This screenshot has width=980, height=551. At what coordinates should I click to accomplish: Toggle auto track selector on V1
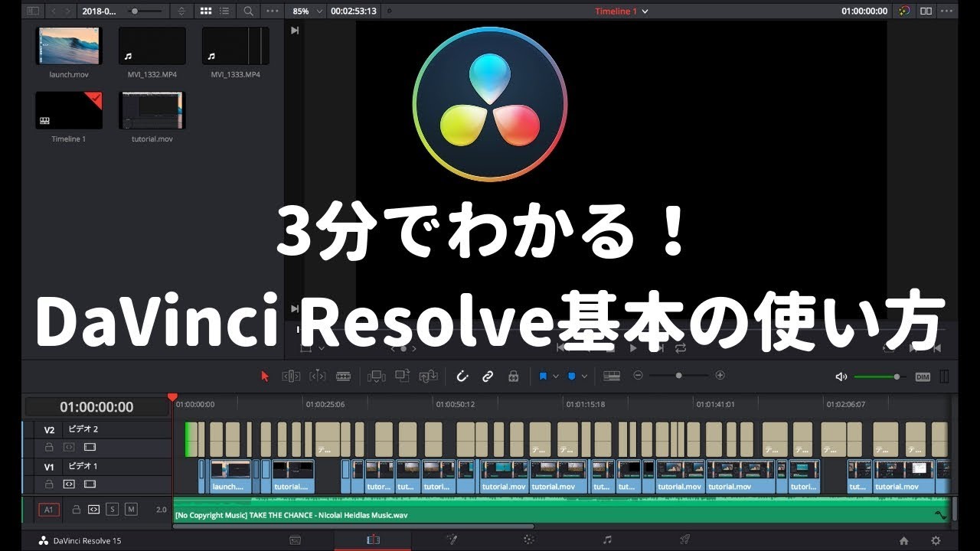coord(69,484)
